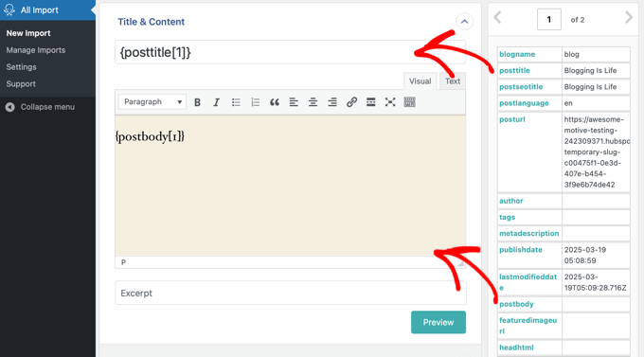Select the headhtml field name

[516, 348]
